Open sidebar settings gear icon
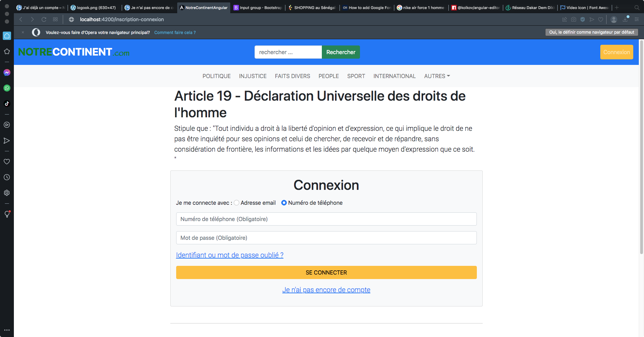Image resolution: width=644 pixels, height=337 pixels. click(x=7, y=193)
